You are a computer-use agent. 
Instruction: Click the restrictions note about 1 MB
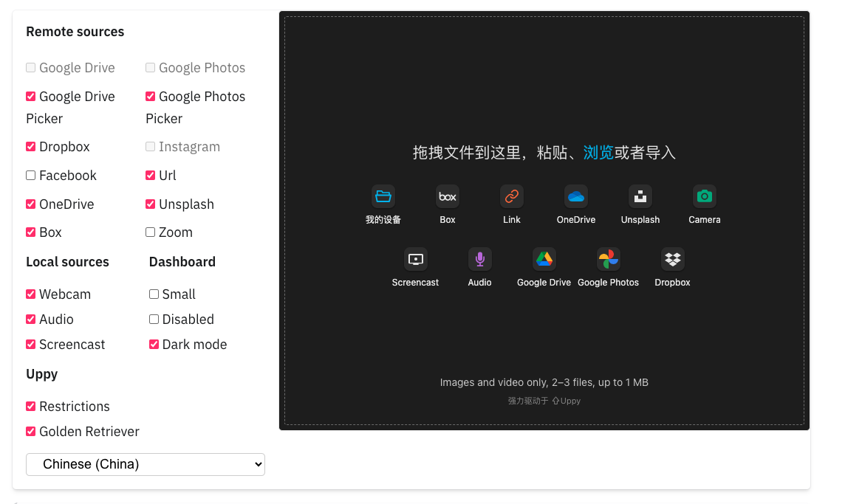click(544, 382)
